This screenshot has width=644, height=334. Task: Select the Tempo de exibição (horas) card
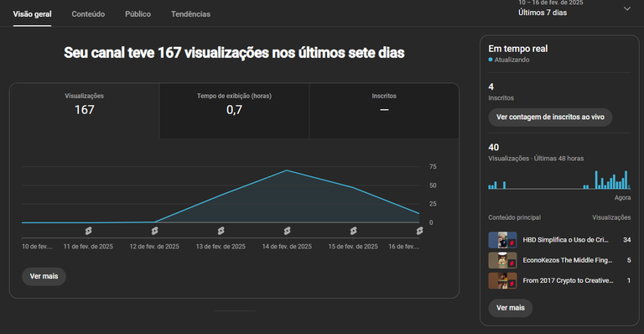[234, 111]
